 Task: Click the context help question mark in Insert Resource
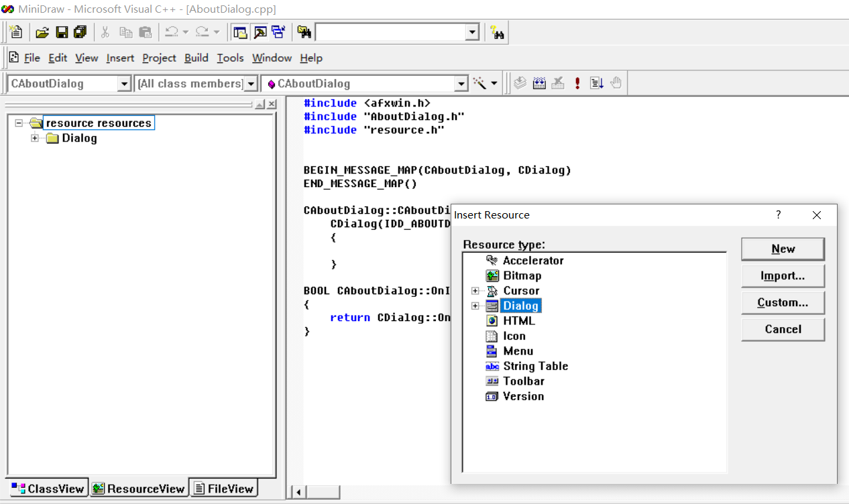click(x=779, y=214)
